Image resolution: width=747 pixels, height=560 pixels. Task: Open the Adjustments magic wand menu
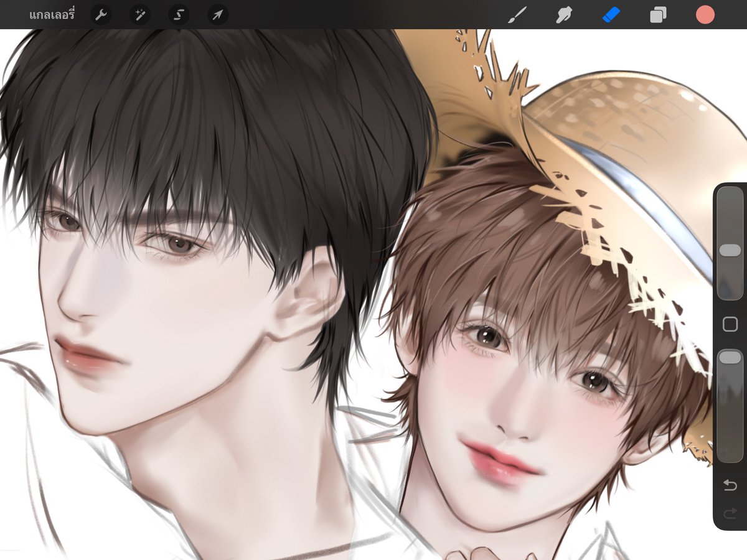coord(140,15)
